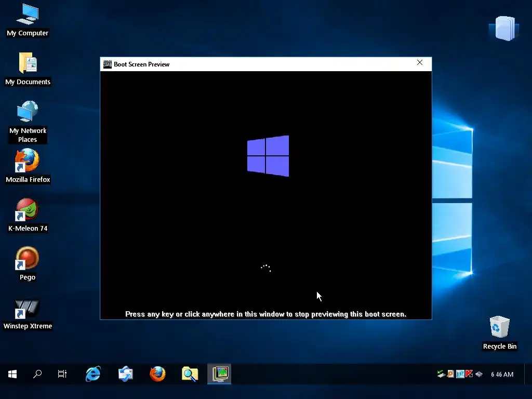Select the stacked documents icon at top right
The height and width of the screenshot is (399, 532).
point(504,29)
